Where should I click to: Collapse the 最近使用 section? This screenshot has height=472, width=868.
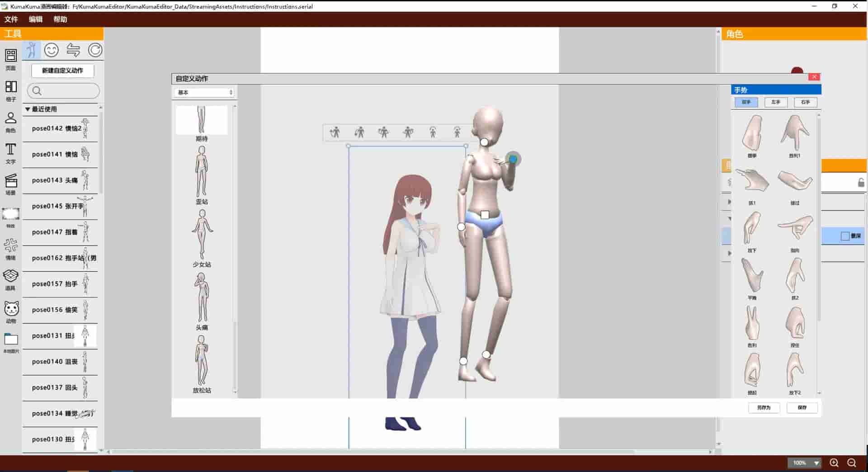(44, 109)
